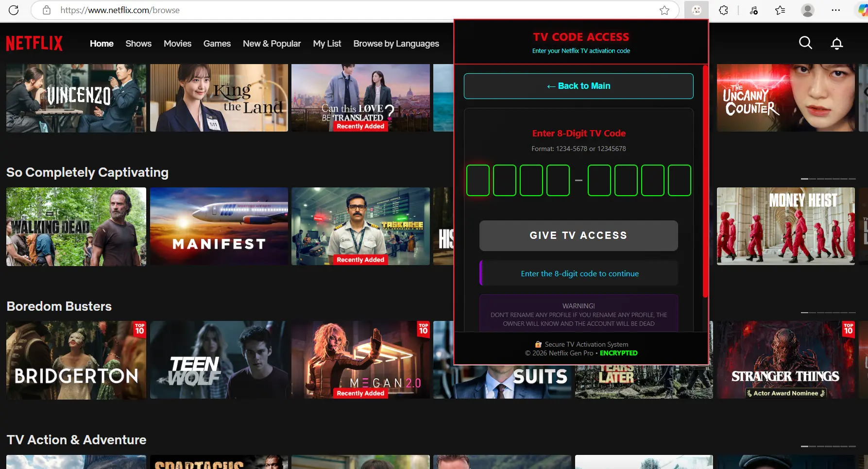Viewport: 868px width, 469px height.
Task: Open the Stranger Things title card
Action: click(786, 360)
